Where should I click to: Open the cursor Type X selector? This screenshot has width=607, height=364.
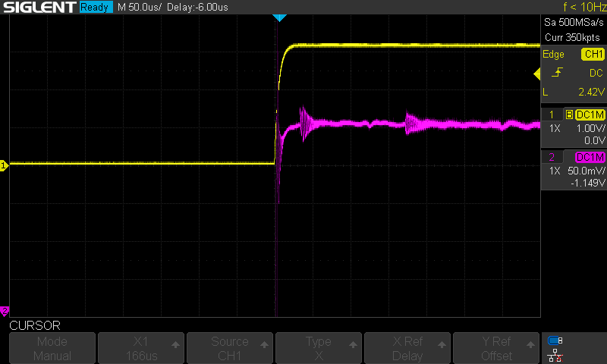(319, 349)
